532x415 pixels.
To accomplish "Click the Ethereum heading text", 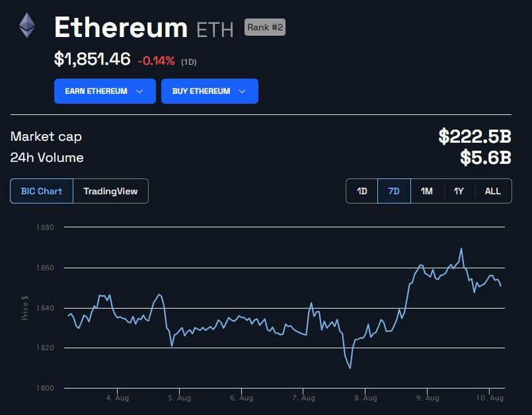I will [122, 27].
